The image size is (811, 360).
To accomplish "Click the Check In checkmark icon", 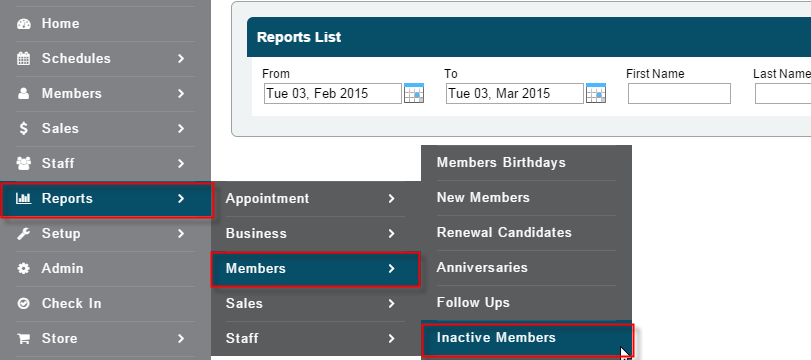I will point(24,303).
